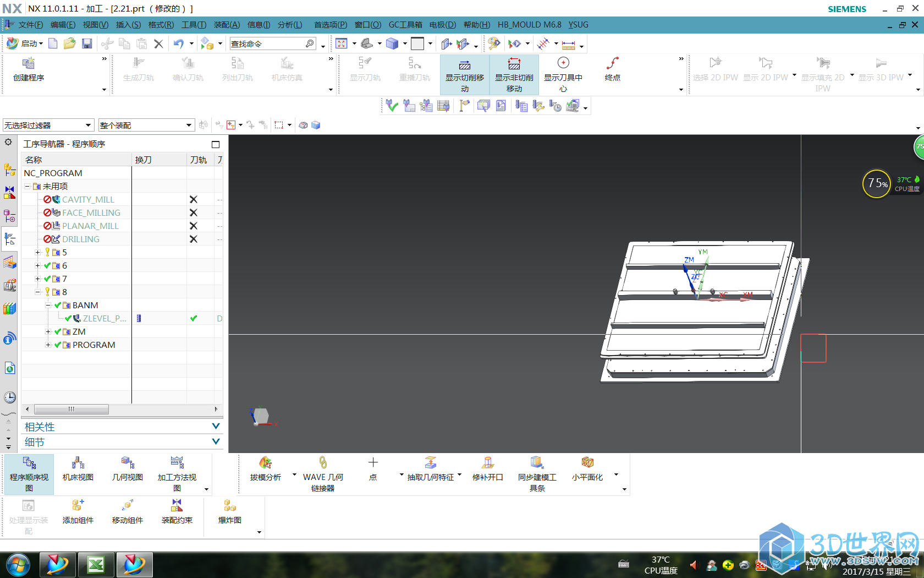Click the Machine Tool View icon
Image resolution: width=924 pixels, height=578 pixels.
coord(78,462)
